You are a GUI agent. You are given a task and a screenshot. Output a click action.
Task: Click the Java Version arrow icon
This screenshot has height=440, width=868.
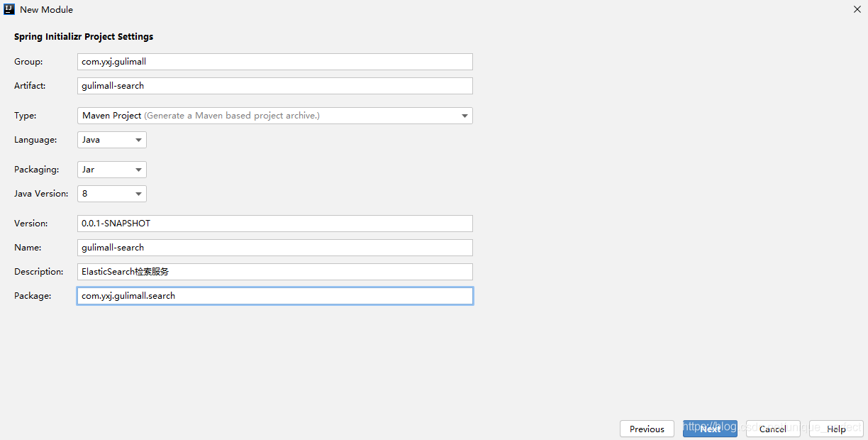pyautogui.click(x=138, y=194)
